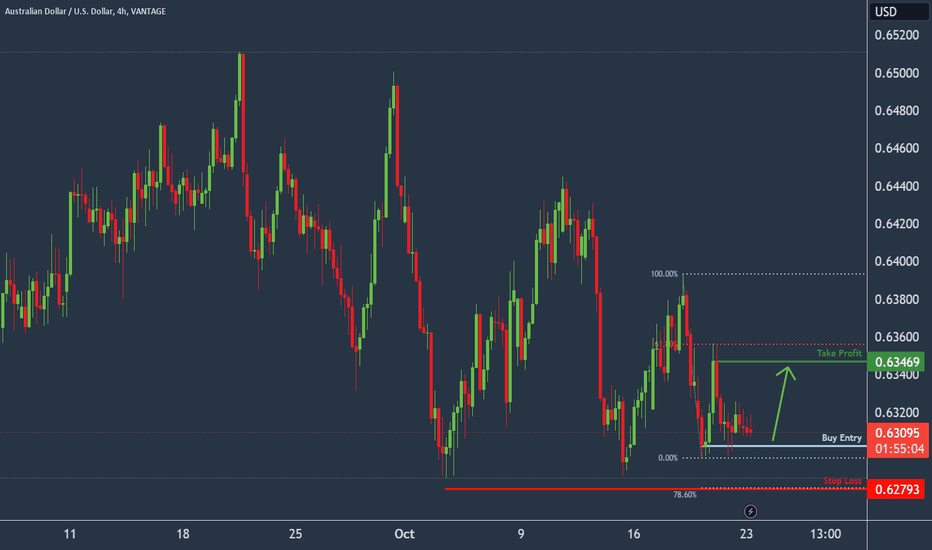932x550 pixels.
Task: Select the Take Profit price label 0.63469
Action: (896, 362)
